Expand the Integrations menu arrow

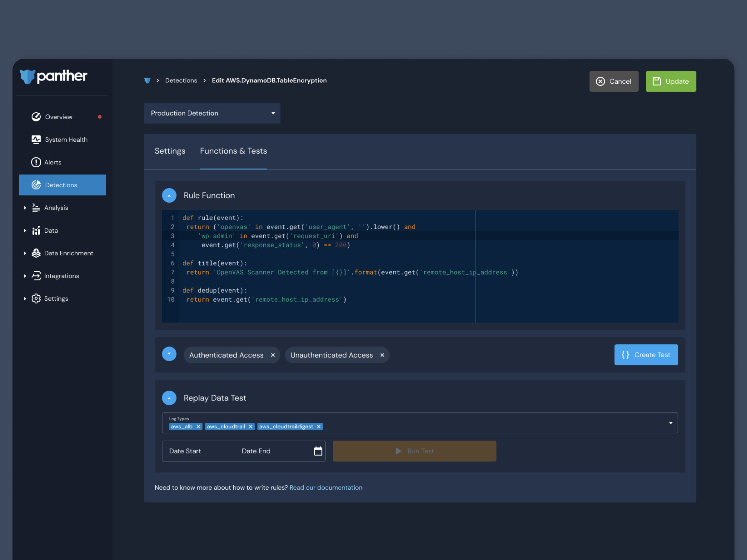click(x=25, y=276)
